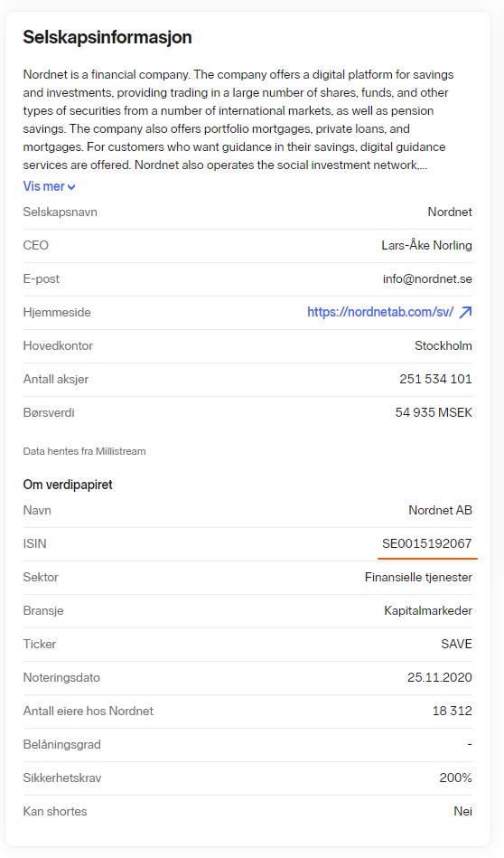Image resolution: width=504 pixels, height=858 pixels.
Task: Click the Hovedkontor row label
Action: (58, 345)
